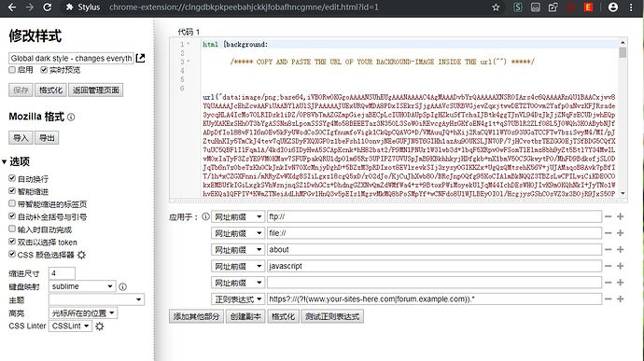Toggle the 启用 enabled checkbox
Image resolution: width=644 pixels, height=361 pixels.
pos(12,70)
